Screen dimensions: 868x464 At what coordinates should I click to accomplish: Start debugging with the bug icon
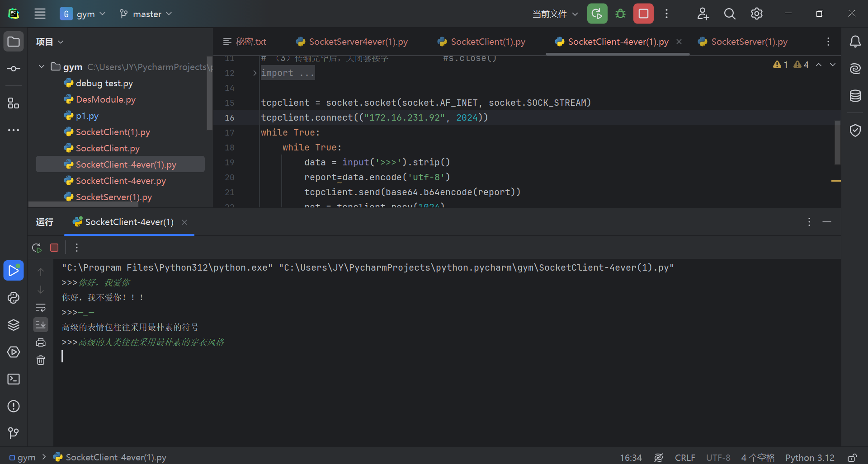pyautogui.click(x=620, y=14)
